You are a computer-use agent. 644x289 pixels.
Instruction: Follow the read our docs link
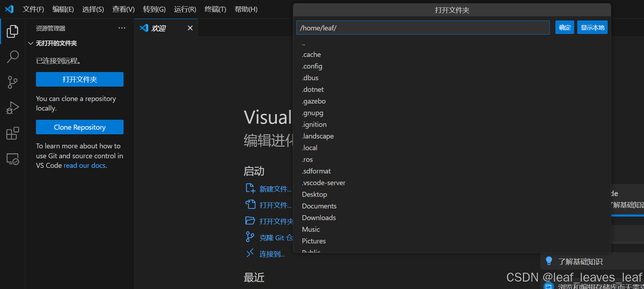point(85,165)
